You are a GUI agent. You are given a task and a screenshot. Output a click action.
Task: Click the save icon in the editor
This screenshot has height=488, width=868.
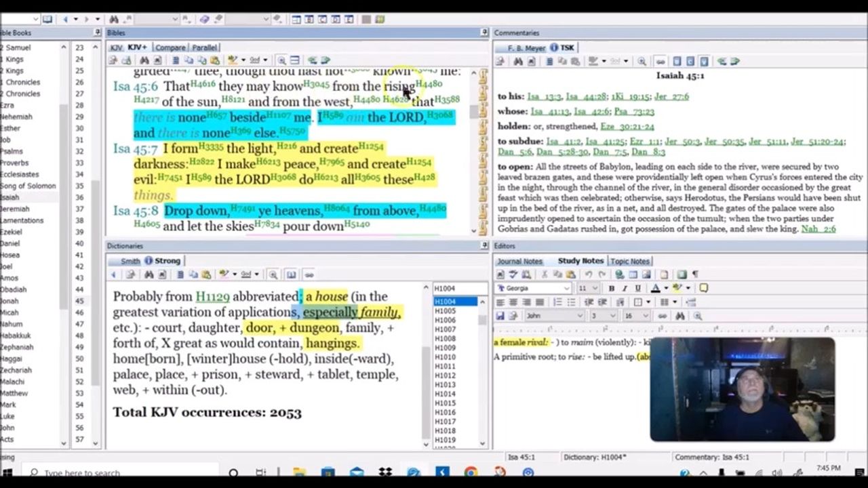click(500, 316)
